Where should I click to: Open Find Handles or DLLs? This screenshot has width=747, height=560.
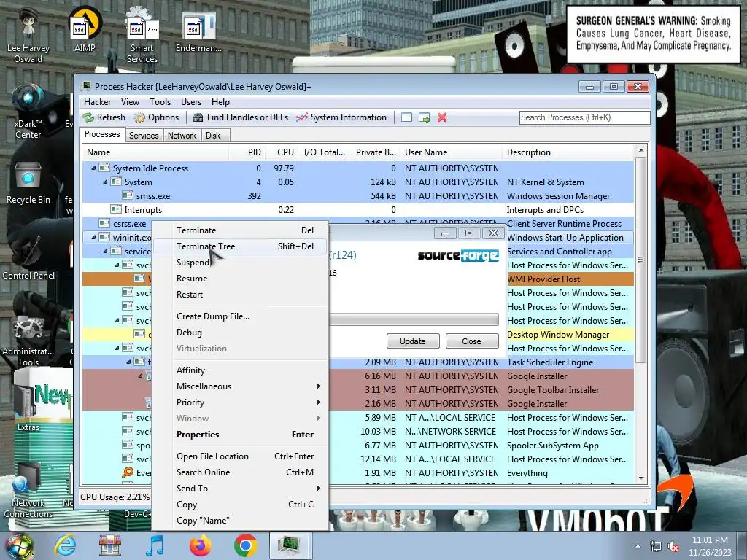(240, 117)
